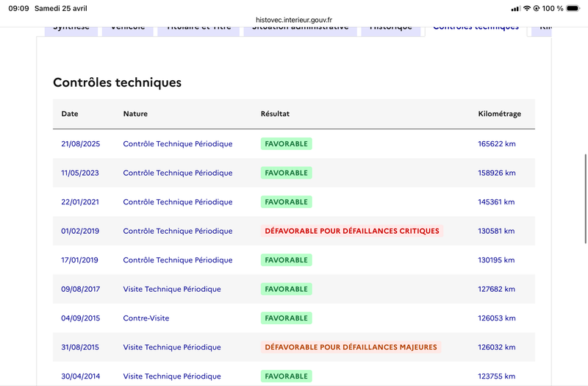Click FAVORABLE badge for 21/08/2025 inspection
588x386 pixels.
tap(286, 144)
